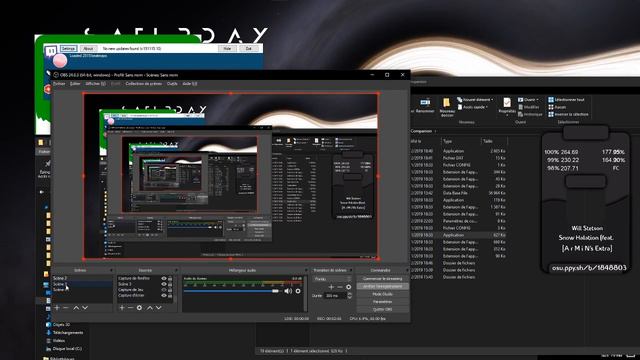Open Afficher menu in OBS
The image size is (640, 360).
tap(95, 84)
